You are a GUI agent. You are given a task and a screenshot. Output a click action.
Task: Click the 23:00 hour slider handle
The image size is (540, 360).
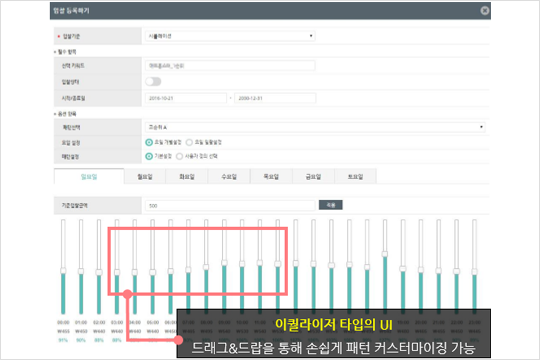(x=474, y=272)
